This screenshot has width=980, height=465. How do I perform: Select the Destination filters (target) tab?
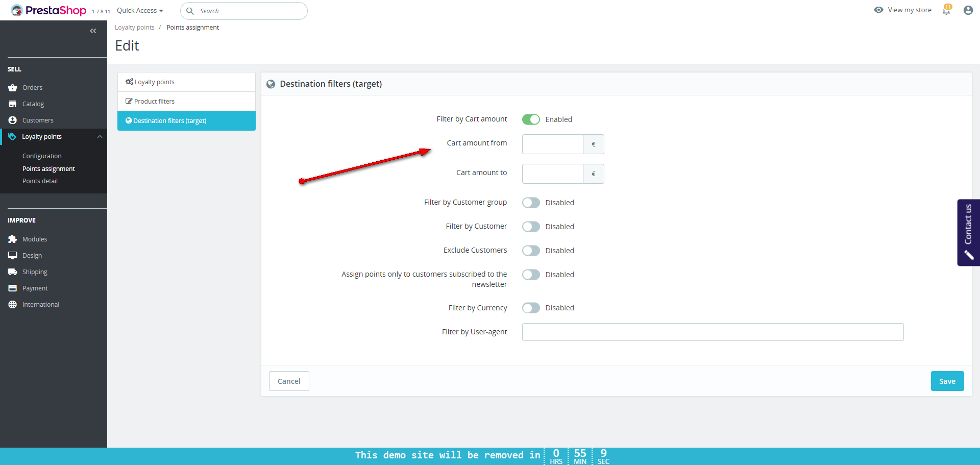pyautogui.click(x=186, y=121)
